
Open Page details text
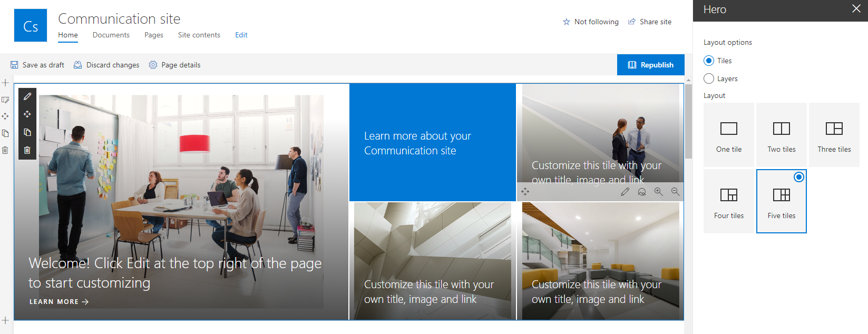coord(181,65)
